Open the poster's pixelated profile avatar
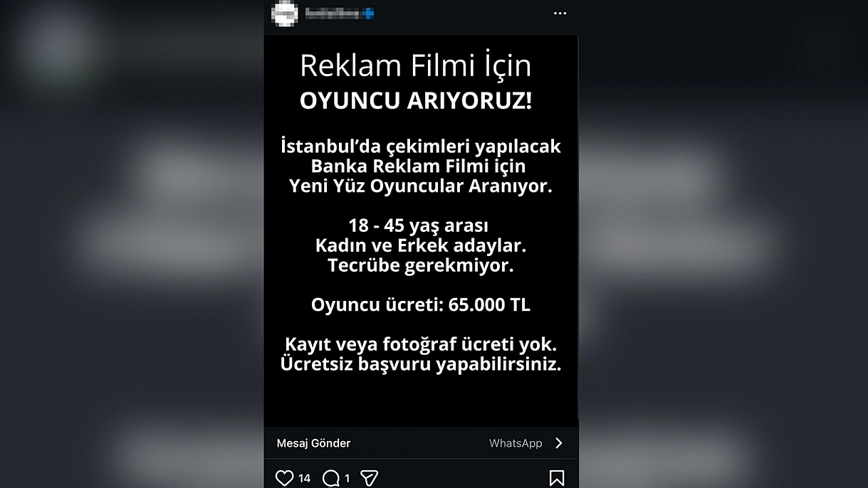Viewport: 868px width, 488px height. click(284, 14)
